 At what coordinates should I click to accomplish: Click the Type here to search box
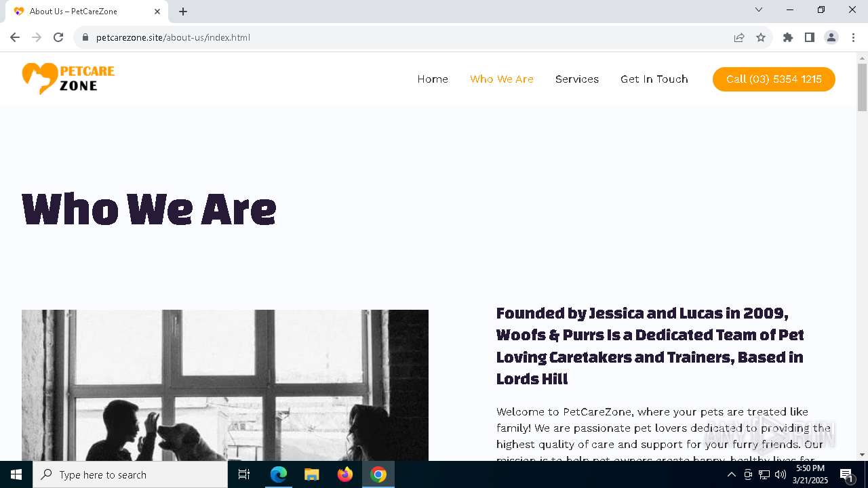pos(130,474)
